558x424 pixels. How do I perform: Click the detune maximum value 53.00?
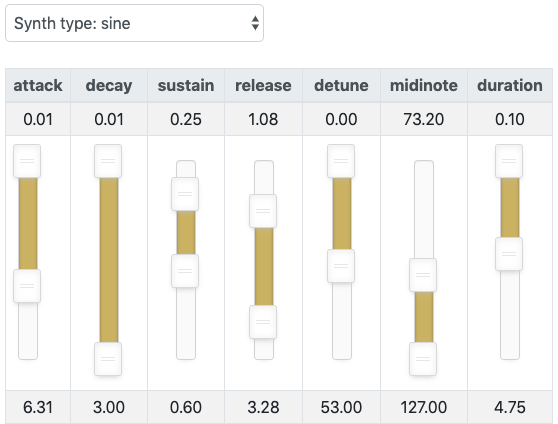(x=341, y=407)
